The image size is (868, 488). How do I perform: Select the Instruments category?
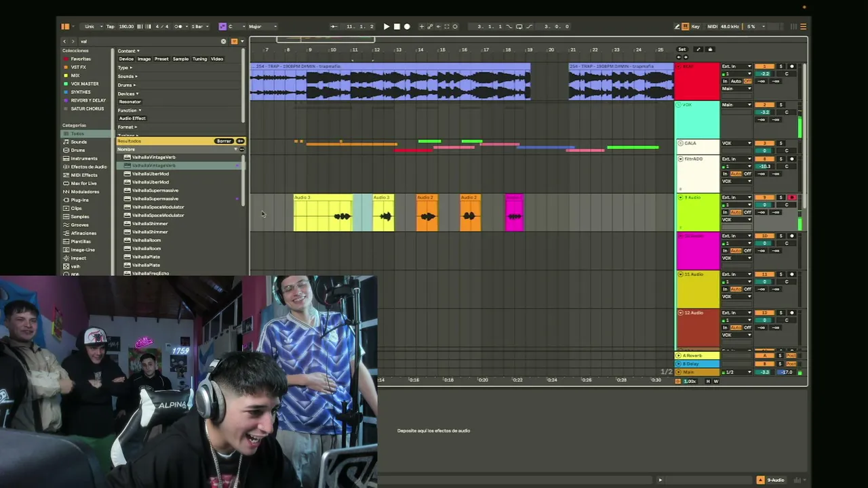pyautogui.click(x=84, y=159)
